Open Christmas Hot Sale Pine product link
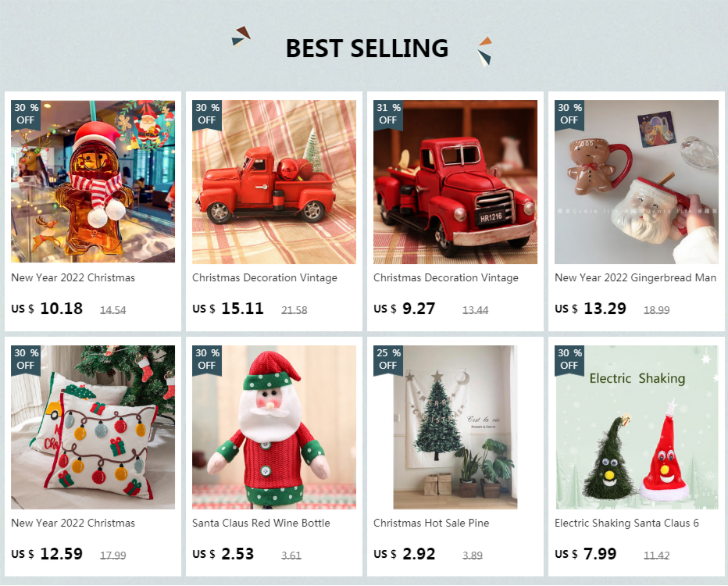This screenshot has height=586, width=728. pos(431,523)
